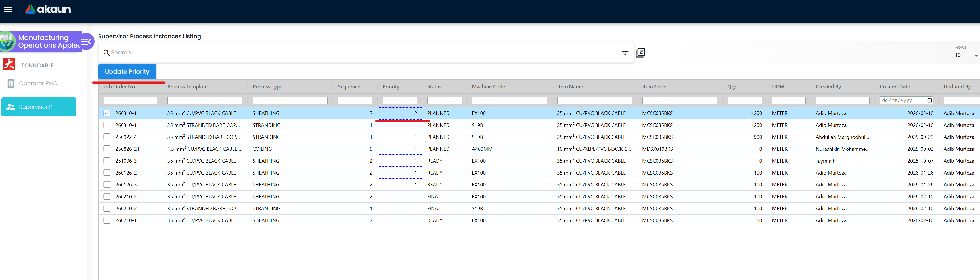Click the TONNCABLE company logo icon

coord(9,64)
